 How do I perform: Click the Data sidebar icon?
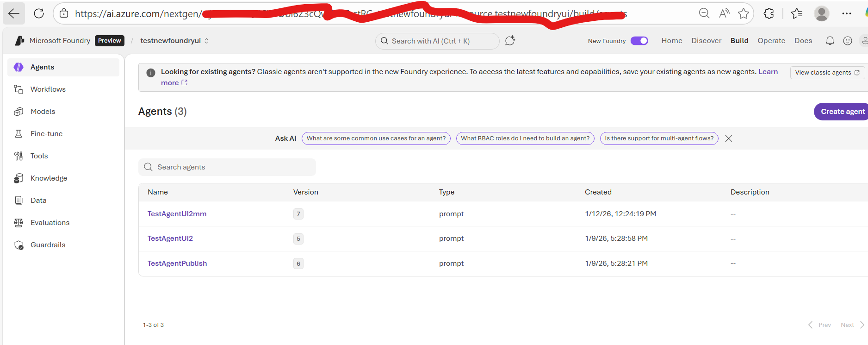(19, 201)
